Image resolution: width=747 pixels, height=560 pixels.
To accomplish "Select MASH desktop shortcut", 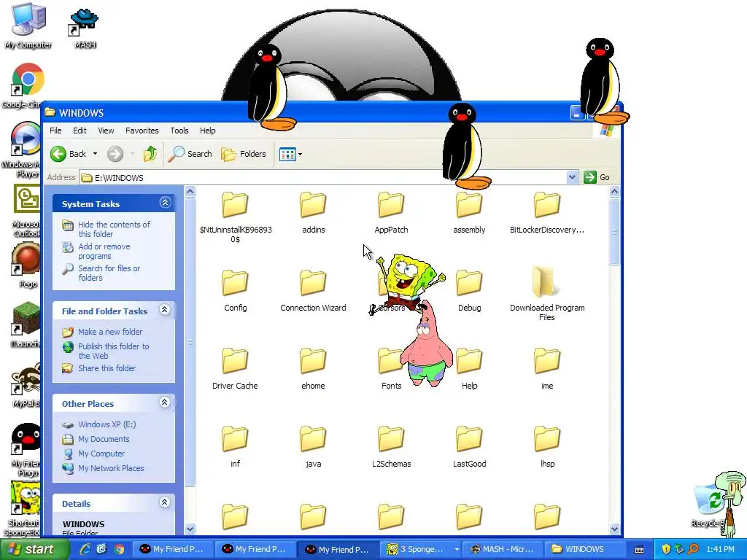I will click(x=85, y=28).
